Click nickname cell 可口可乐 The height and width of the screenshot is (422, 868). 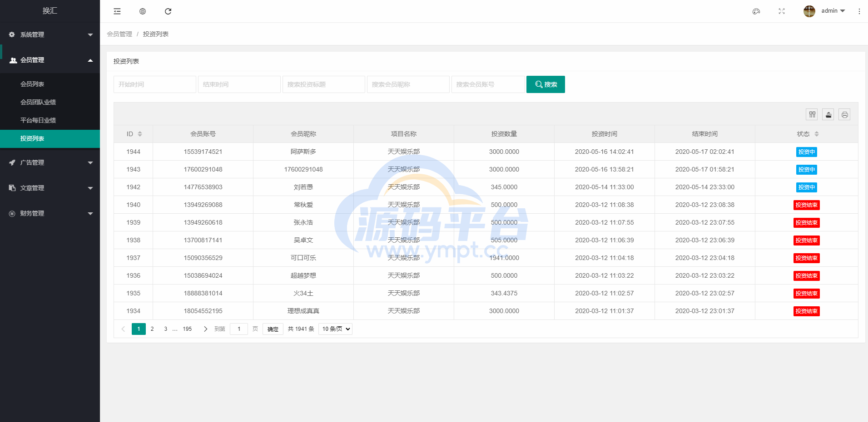point(303,258)
